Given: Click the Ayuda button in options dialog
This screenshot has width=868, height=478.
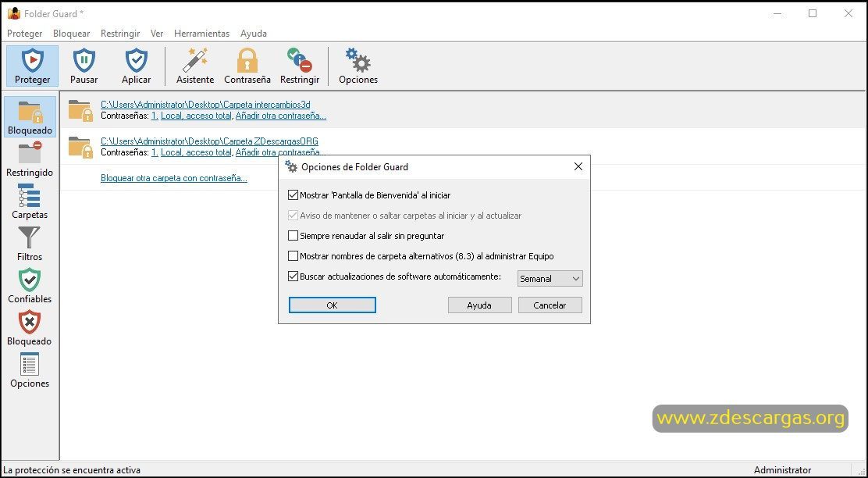Looking at the screenshot, I should (x=479, y=305).
